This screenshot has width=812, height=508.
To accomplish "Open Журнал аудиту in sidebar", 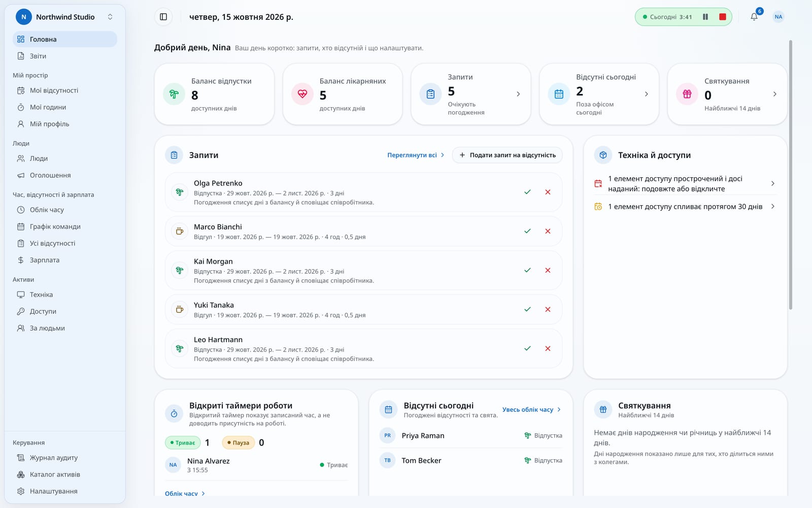I will pyautogui.click(x=65, y=458).
